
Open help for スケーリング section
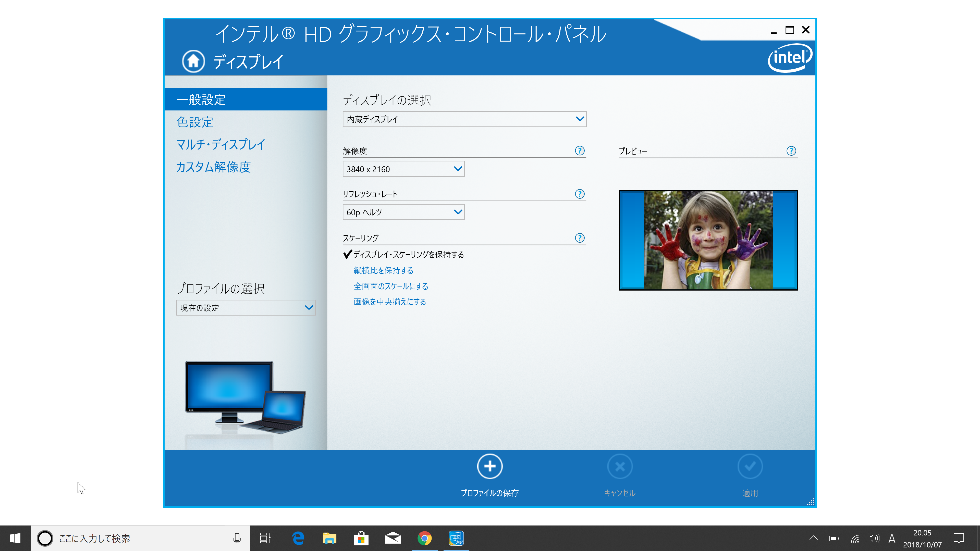pyautogui.click(x=579, y=238)
